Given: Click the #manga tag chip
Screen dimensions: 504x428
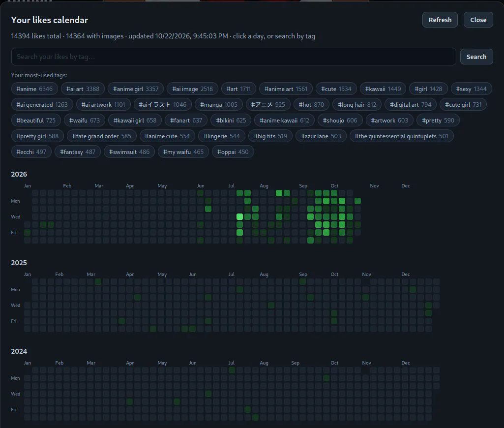Looking at the screenshot, I should pyautogui.click(x=219, y=104).
